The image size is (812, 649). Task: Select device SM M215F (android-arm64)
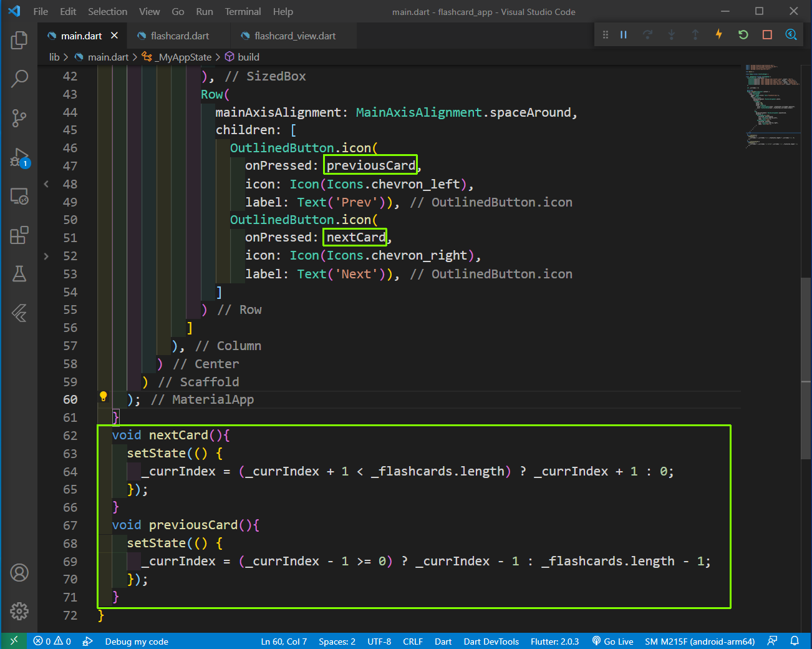coord(700,642)
